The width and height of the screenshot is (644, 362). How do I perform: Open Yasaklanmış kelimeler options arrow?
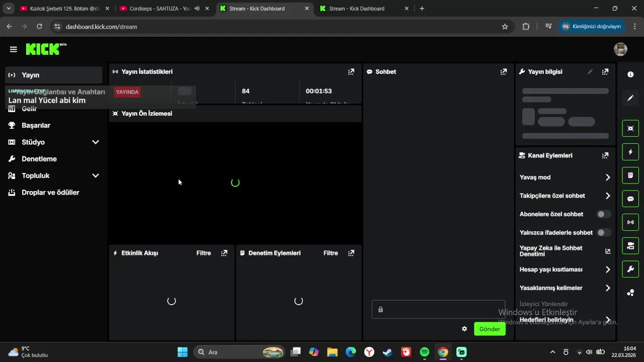point(608,288)
